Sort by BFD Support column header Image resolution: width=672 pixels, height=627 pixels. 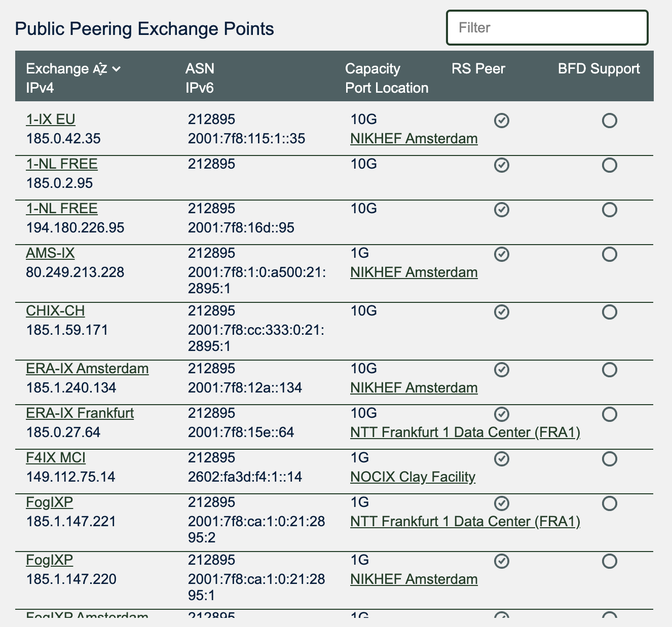(x=599, y=68)
